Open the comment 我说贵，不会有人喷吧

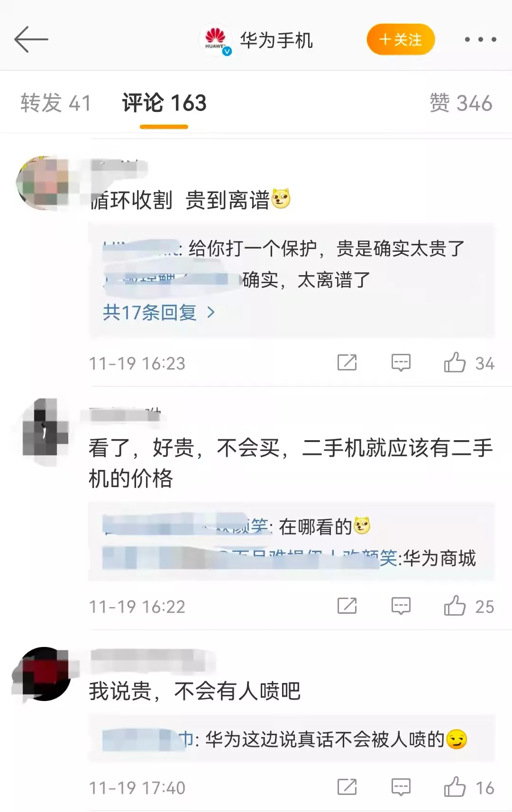click(x=194, y=691)
